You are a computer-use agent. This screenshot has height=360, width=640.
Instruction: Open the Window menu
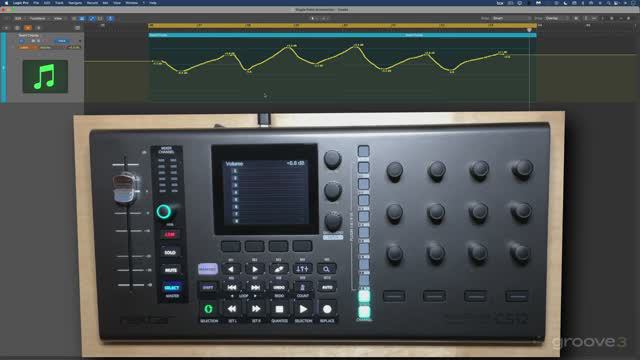[x=131, y=2]
